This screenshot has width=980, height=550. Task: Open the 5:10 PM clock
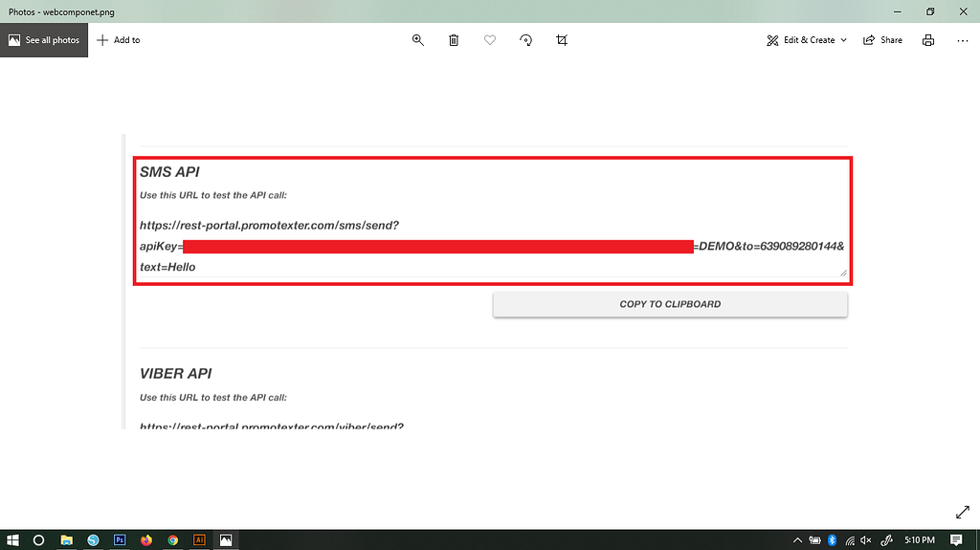click(920, 540)
